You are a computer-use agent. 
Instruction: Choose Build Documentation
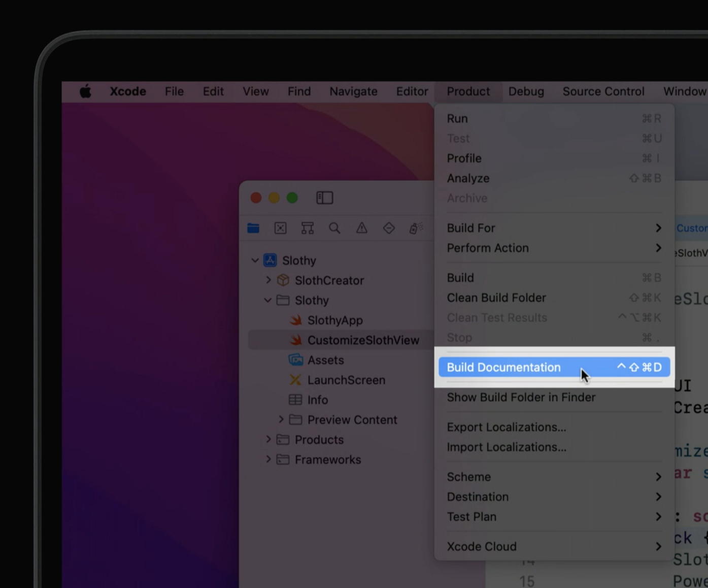coord(554,367)
